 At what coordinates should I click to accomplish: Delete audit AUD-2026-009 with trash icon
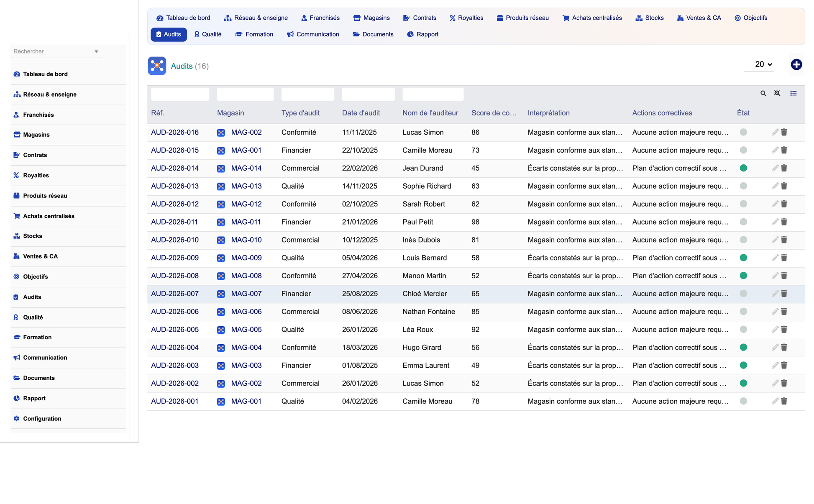pos(784,258)
